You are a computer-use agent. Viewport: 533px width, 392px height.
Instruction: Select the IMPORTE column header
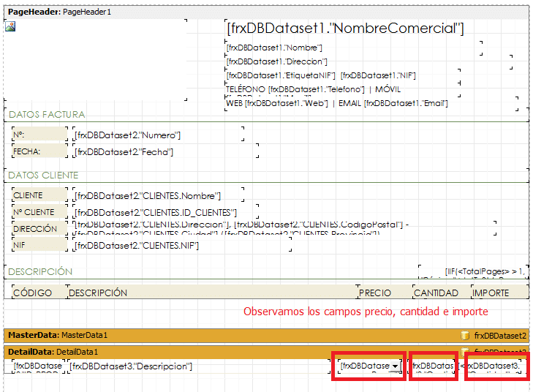500,292
